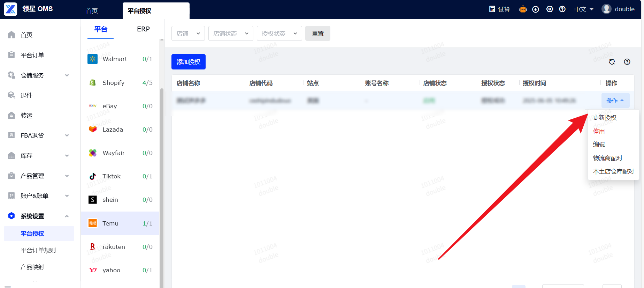This screenshot has height=288, width=644.
Task: Click the refresh icon above the table
Action: point(612,62)
